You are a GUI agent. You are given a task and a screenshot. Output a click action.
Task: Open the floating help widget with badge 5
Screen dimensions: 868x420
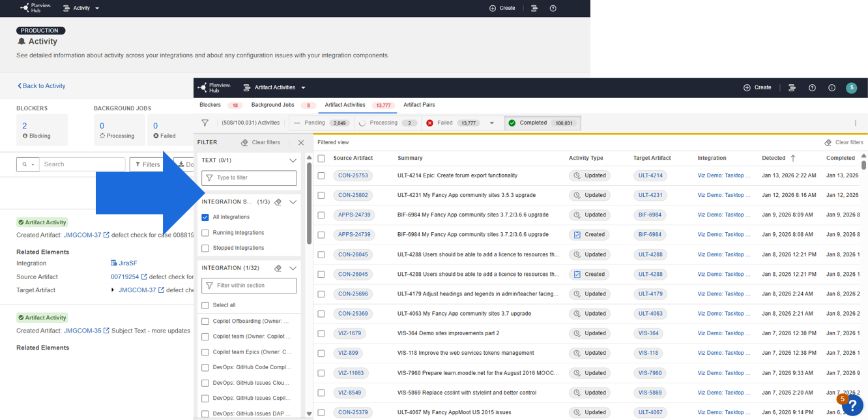click(x=852, y=405)
